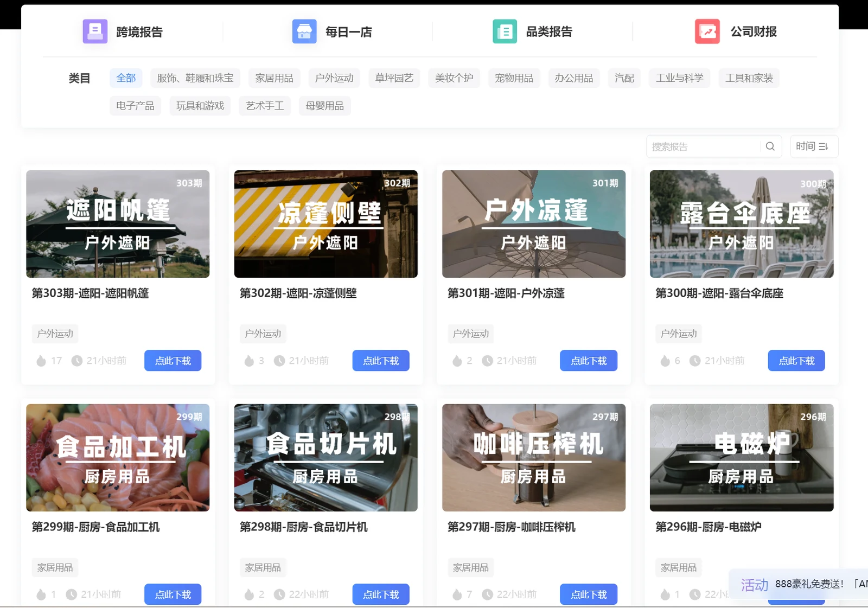
Task: Download the 第302期 凉蓬侧壁 report
Action: coord(381,361)
